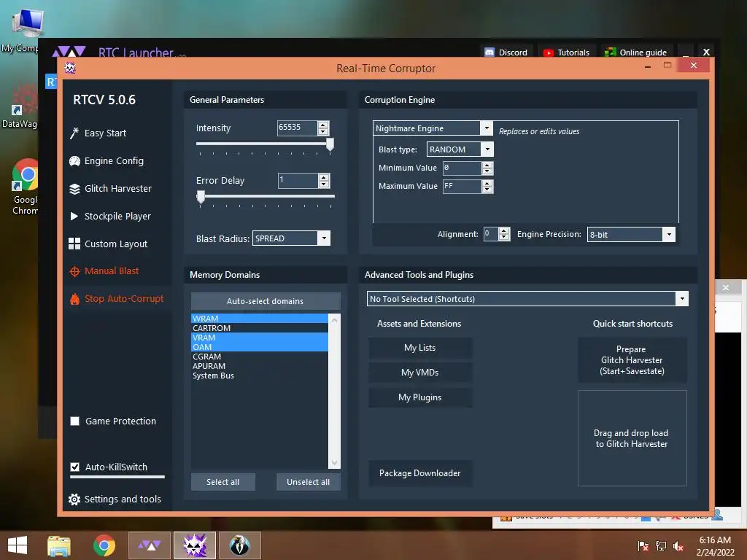Enable the Game Protection checkbox
Viewport: 747px width, 560px height.
click(x=75, y=421)
